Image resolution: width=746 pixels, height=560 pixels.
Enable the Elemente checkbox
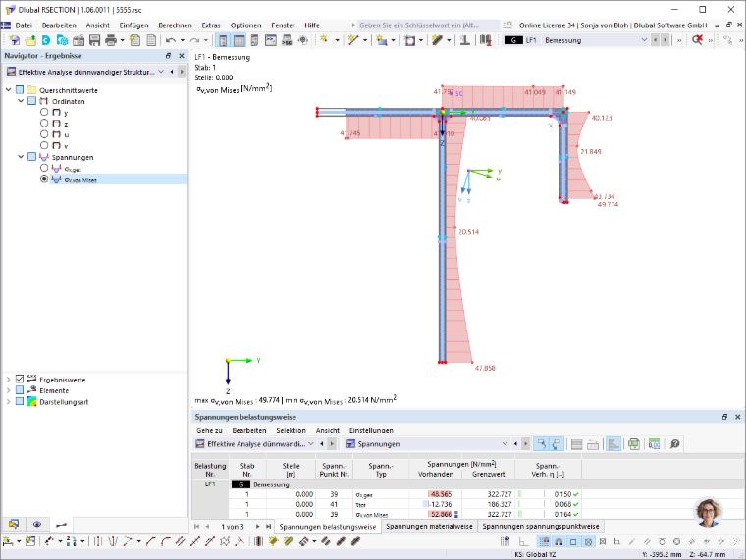[x=20, y=389]
